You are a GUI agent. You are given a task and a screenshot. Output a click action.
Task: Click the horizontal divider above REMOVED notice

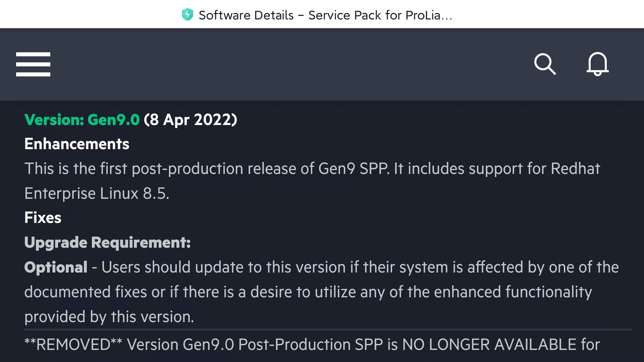[327, 329]
